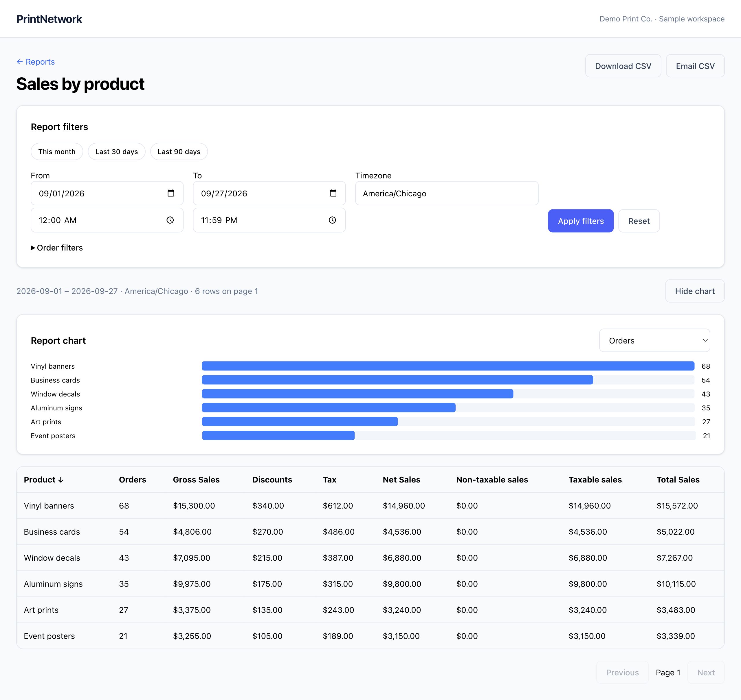Sort table by Total Sales header
This screenshot has height=700, width=741.
(x=678, y=480)
